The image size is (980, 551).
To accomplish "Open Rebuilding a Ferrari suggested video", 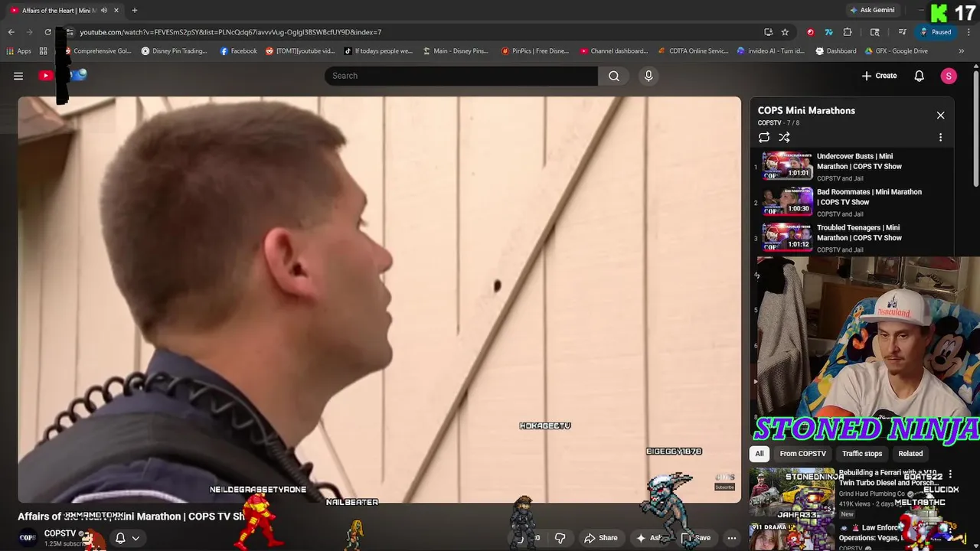I will (x=888, y=478).
